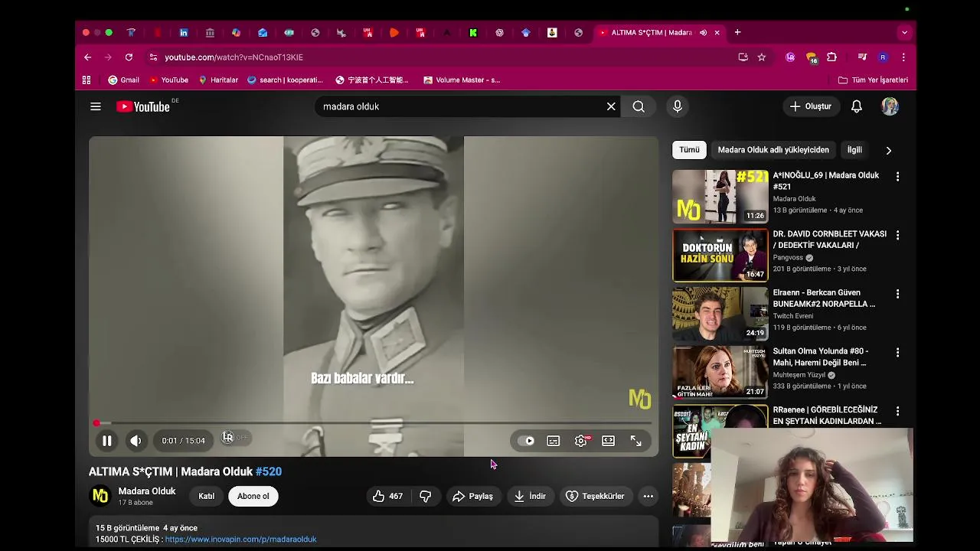Open the tab search dropdown arrow

tap(904, 32)
